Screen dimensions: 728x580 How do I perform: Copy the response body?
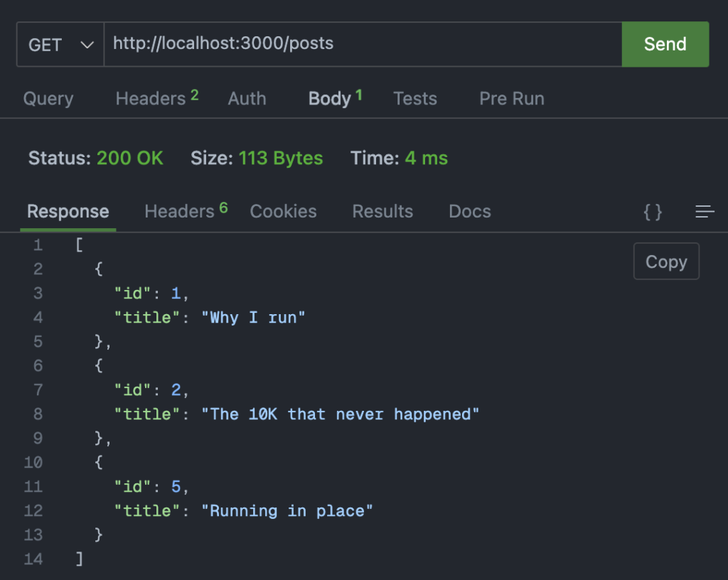tap(665, 262)
